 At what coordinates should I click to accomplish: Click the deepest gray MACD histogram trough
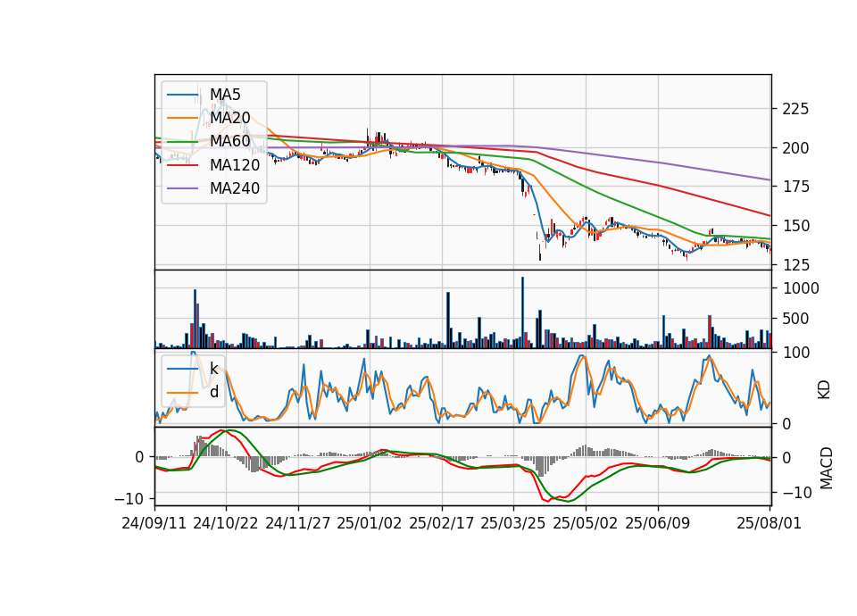pos(541,466)
